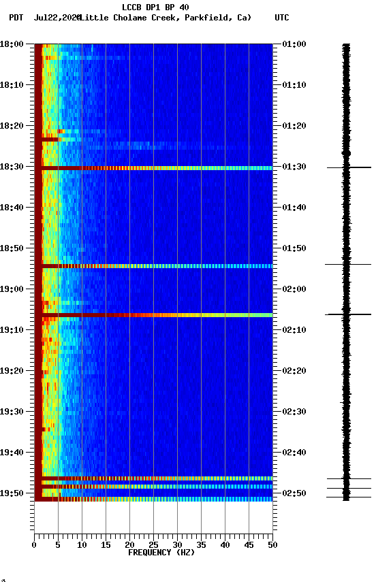
Task: Click the 02:00 UTC time label
Action: (x=294, y=289)
